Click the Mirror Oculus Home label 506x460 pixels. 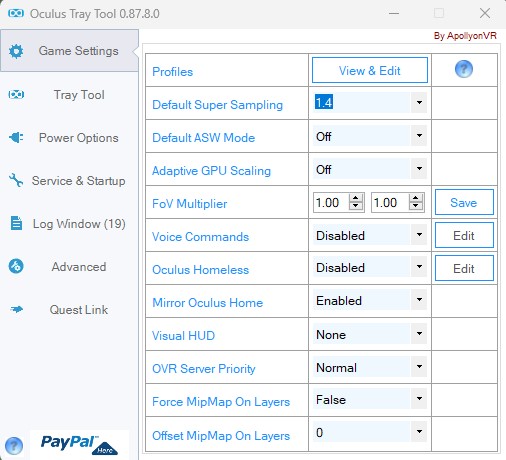tap(207, 303)
